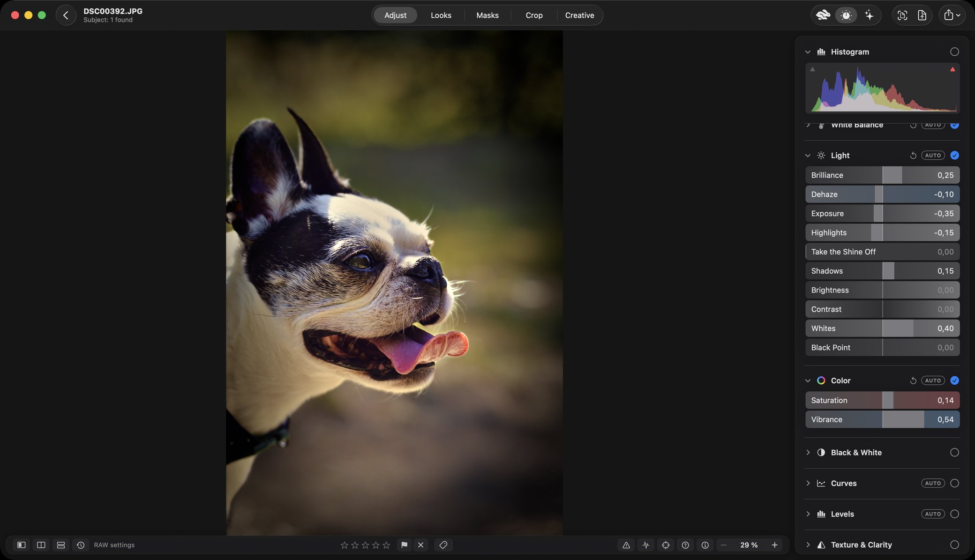Open the Creative tab

(579, 15)
